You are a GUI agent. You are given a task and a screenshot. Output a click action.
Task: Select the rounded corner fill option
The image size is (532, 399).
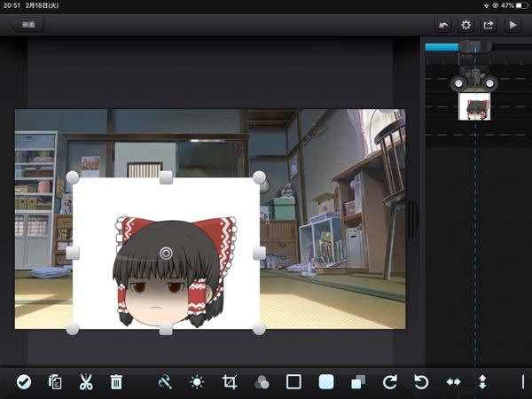click(x=326, y=382)
